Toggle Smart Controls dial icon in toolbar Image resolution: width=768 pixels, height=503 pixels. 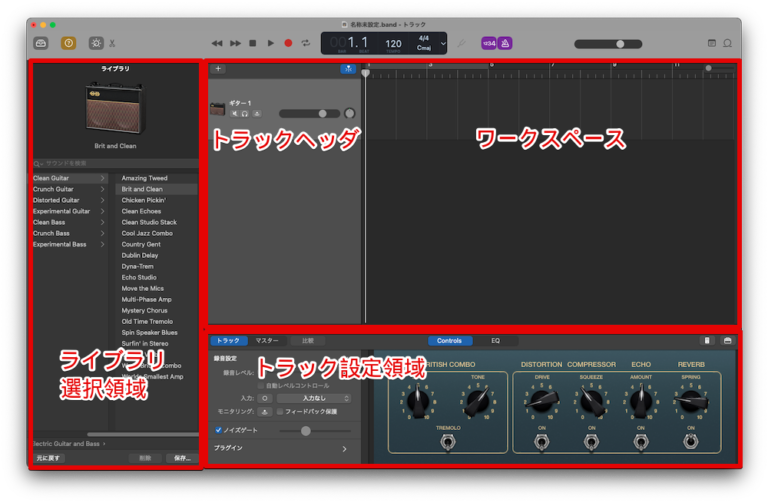96,43
